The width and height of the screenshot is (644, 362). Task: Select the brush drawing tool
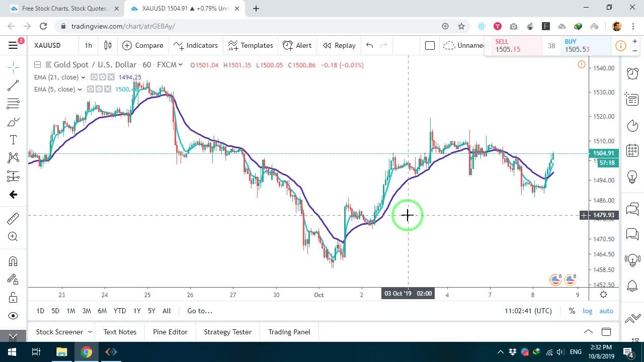(x=13, y=122)
